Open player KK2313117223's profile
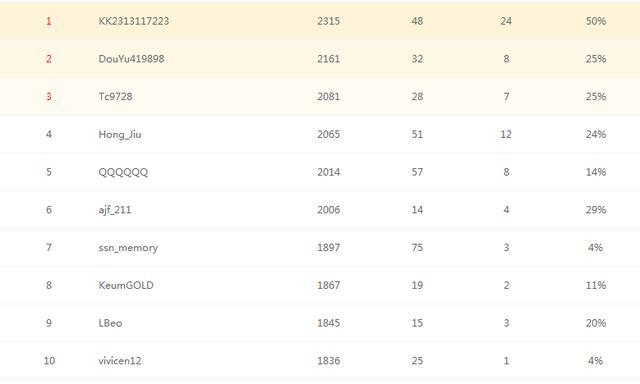 tap(133, 21)
